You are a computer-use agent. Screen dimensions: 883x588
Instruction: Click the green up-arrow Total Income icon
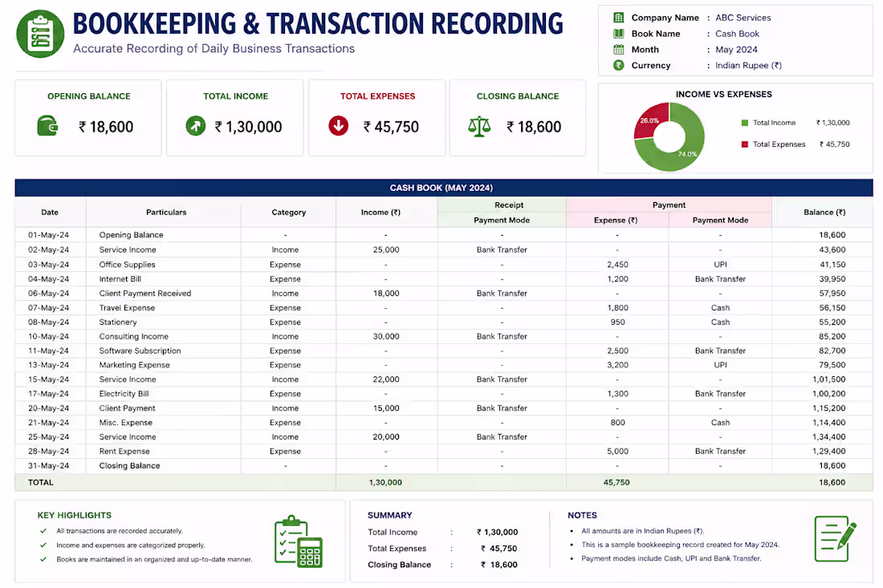[195, 125]
